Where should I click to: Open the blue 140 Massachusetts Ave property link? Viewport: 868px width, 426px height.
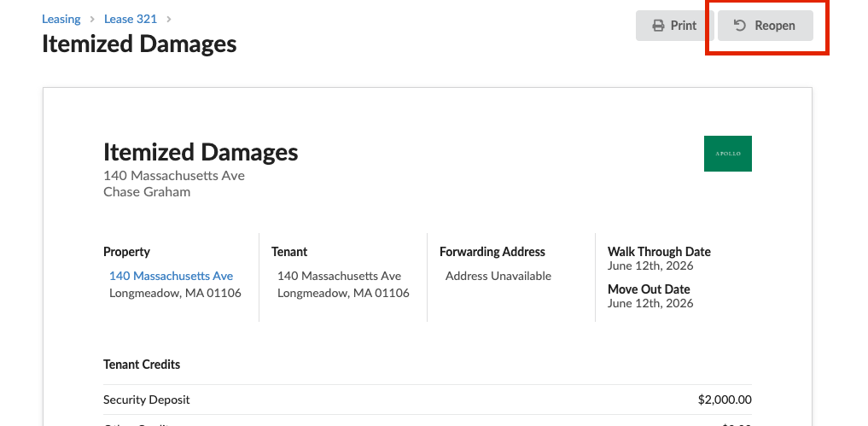171,276
